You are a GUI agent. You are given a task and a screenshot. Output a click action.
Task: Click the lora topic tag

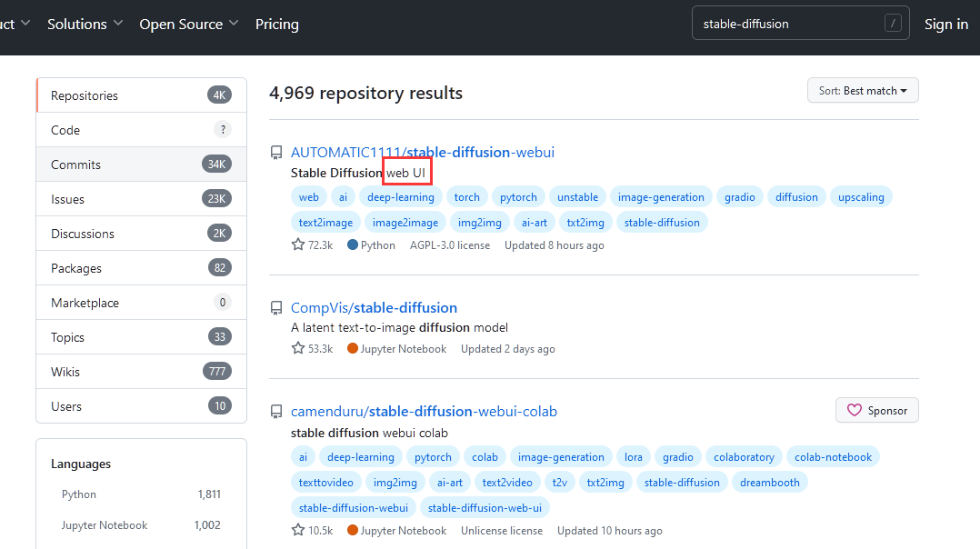tap(633, 456)
